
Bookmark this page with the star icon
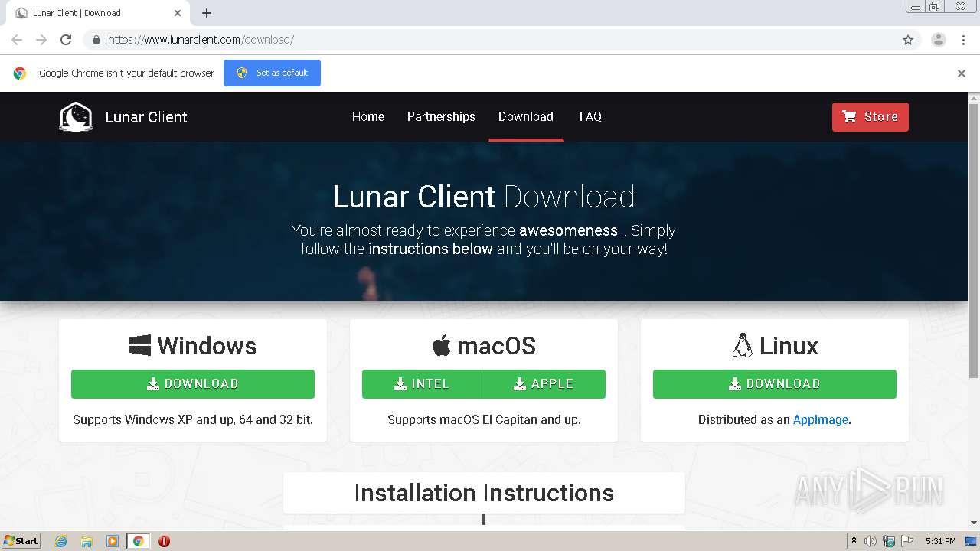[908, 40]
